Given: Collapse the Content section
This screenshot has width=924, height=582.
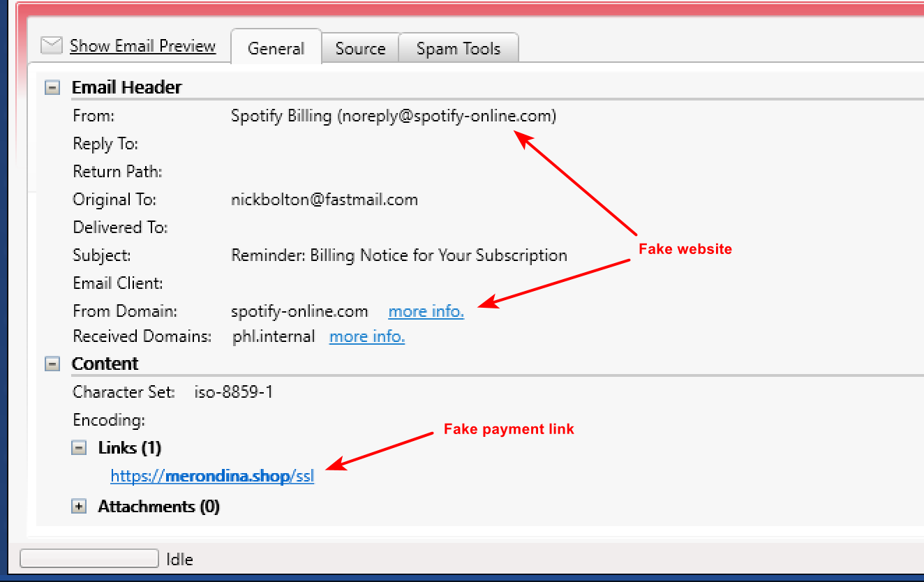Looking at the screenshot, I should click(x=52, y=364).
